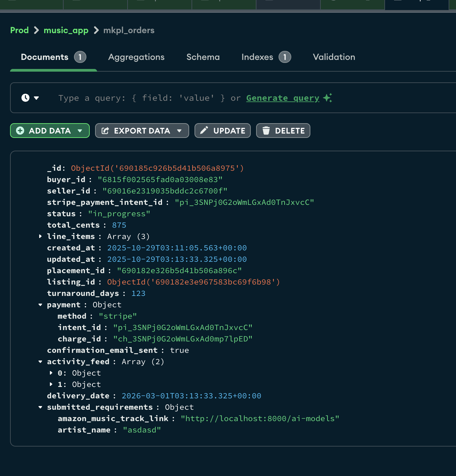
Task: Open the Export Data dropdown arrow
Action: tap(179, 131)
